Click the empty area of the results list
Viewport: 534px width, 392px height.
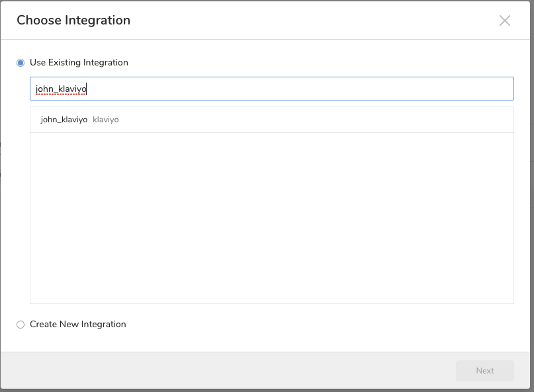[271, 218]
